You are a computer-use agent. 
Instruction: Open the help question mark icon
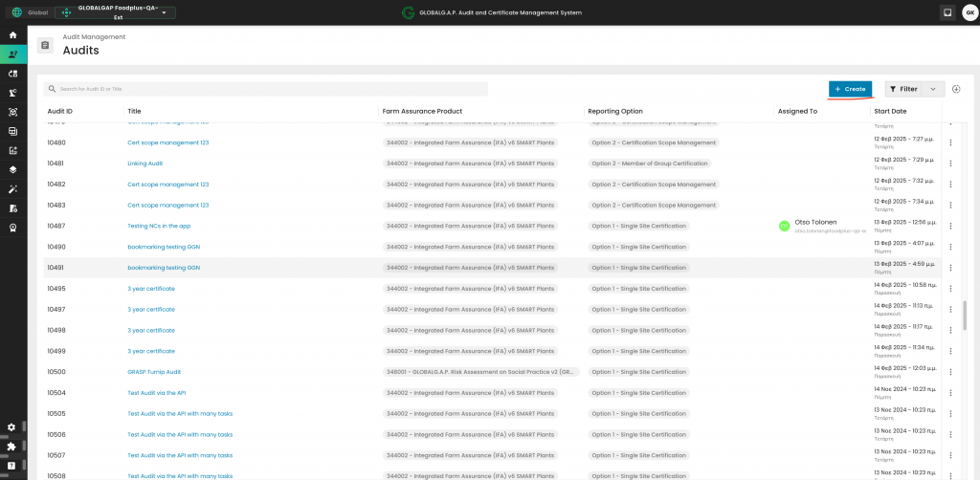click(11, 466)
